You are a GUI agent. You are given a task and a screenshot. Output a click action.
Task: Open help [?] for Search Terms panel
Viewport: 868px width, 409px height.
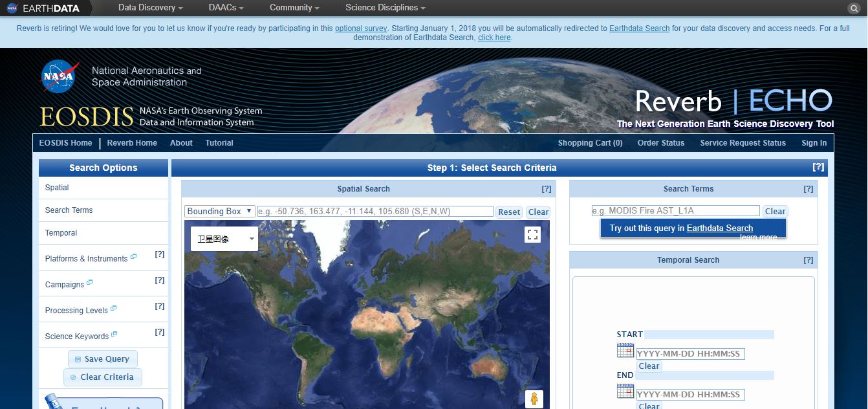tap(808, 189)
